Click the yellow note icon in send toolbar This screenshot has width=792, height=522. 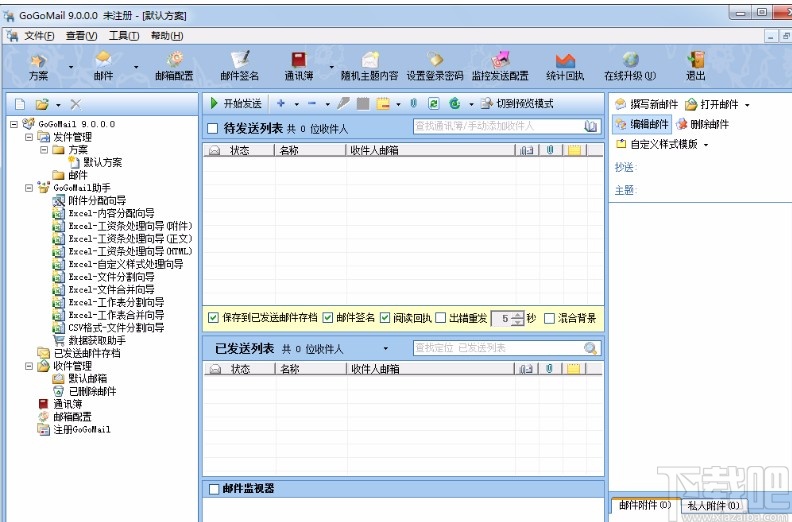tap(383, 104)
